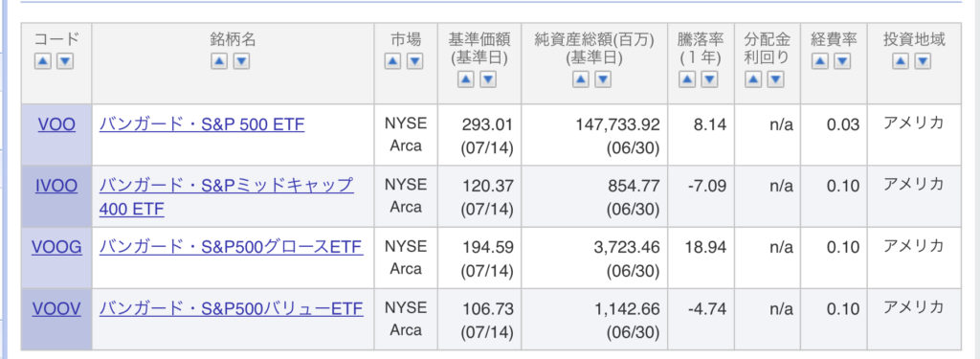Screen dimensions: 980x359
Task: Sort 市場 column ascending arrow
Action: click(392, 61)
